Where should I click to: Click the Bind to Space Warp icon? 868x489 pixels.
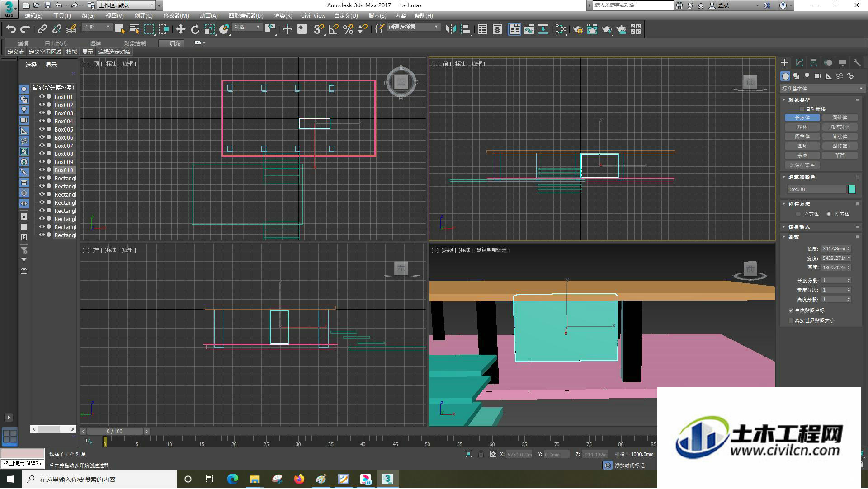[71, 29]
